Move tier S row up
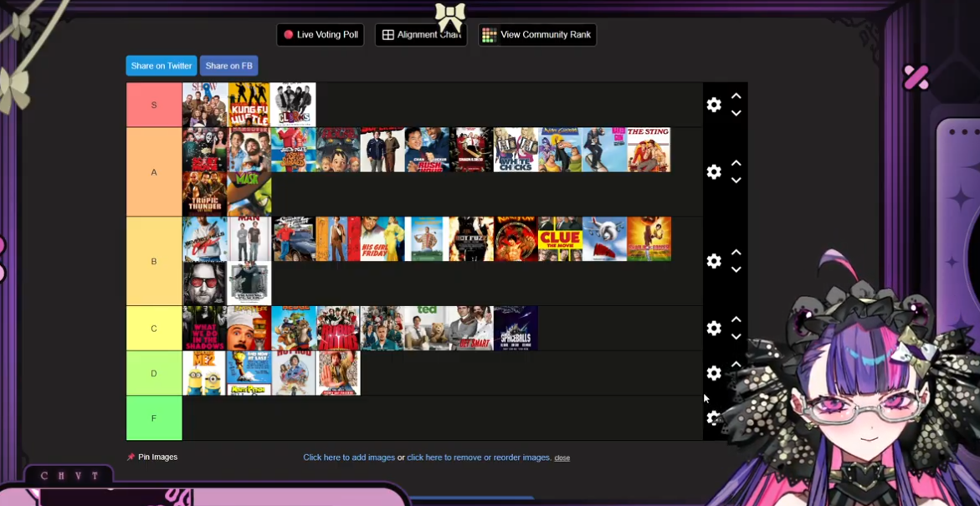 736,96
